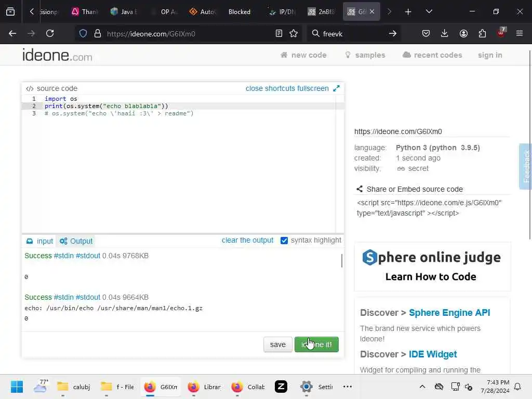Click the page vertical scrollbar

[x=530, y=144]
